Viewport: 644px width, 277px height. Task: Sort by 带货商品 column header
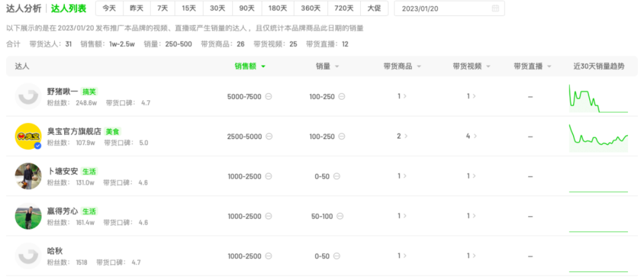coord(402,66)
